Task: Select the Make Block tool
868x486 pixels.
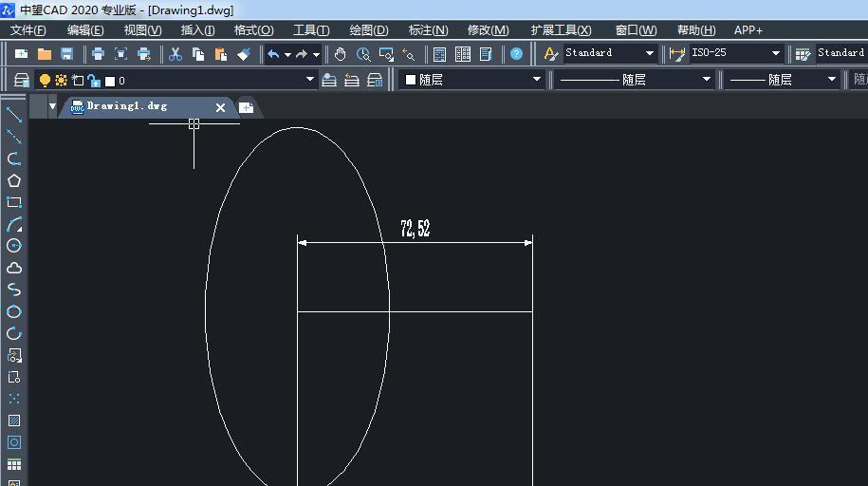Action: [x=14, y=377]
